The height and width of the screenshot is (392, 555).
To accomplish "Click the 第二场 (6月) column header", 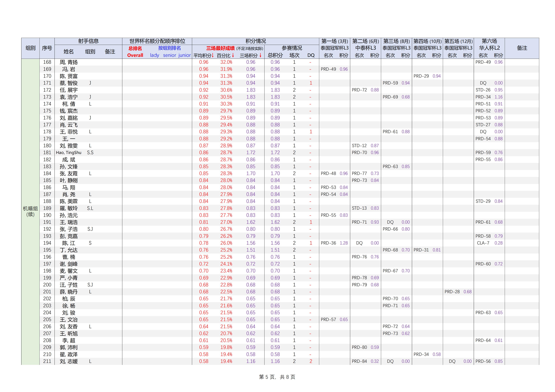I will [x=365, y=41].
